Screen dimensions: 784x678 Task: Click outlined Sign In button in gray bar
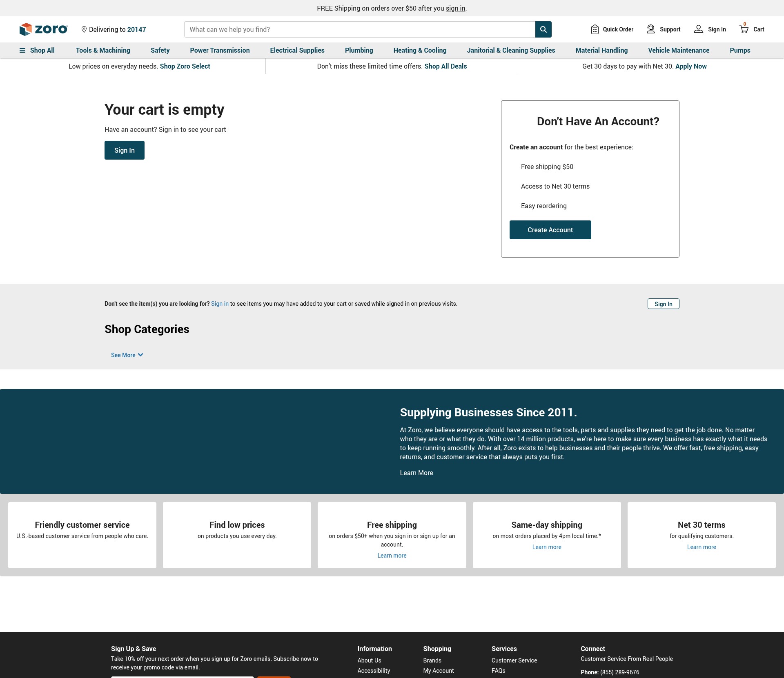(663, 304)
